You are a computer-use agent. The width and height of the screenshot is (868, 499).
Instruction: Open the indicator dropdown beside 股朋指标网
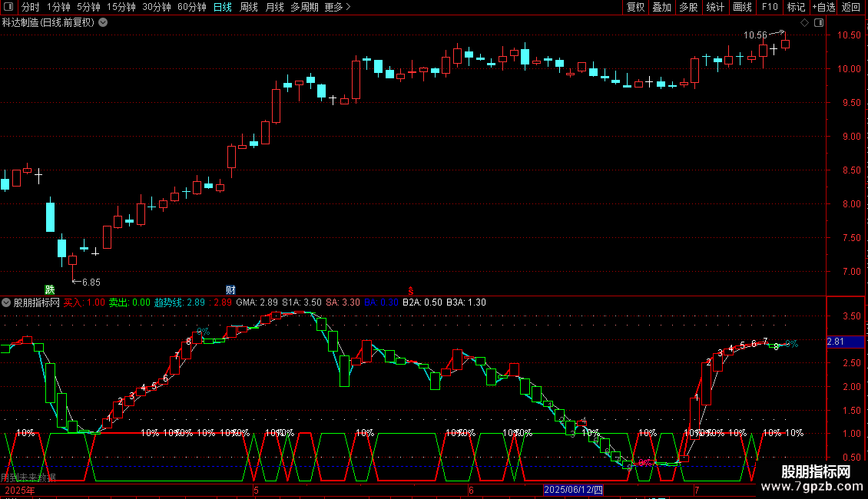tap(6, 302)
